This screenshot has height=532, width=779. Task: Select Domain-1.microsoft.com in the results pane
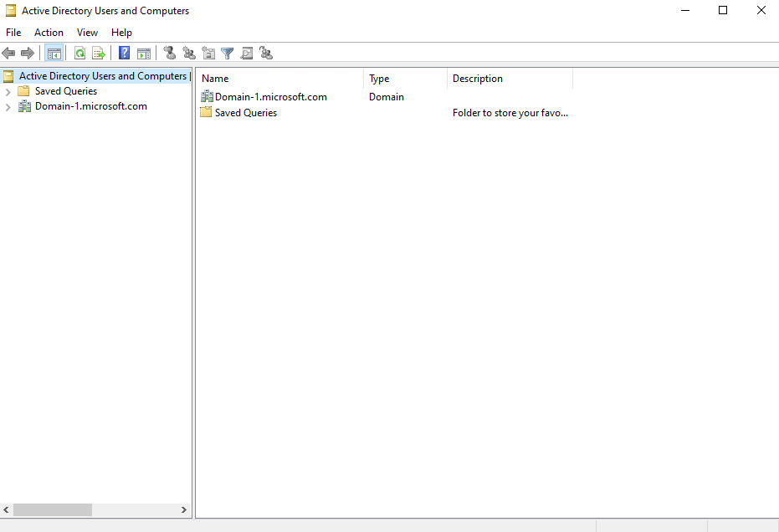pyautogui.click(x=270, y=96)
